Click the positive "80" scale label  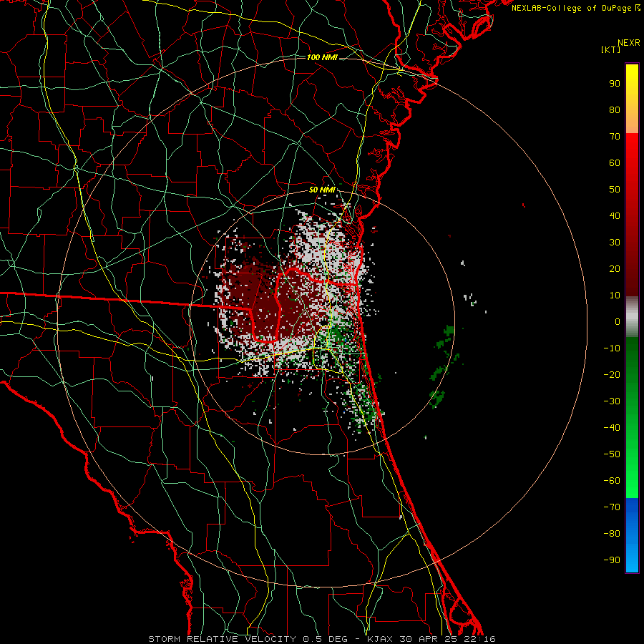615,110
